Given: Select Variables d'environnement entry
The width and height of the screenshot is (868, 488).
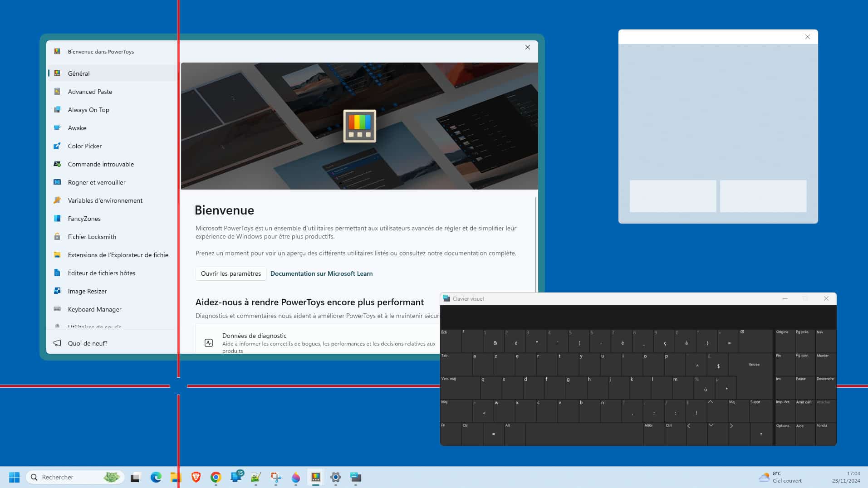Looking at the screenshot, I should coord(112,200).
